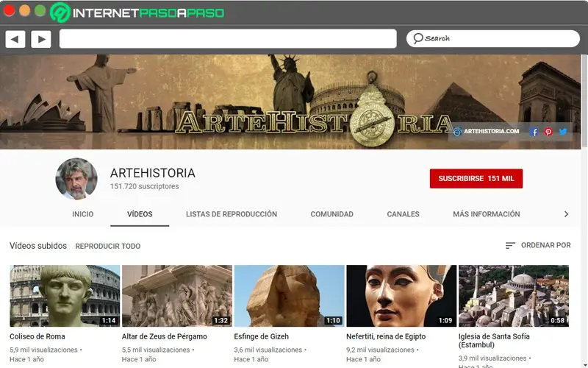Click the red close window button
The height and width of the screenshot is (368, 588).
(x=9, y=10)
